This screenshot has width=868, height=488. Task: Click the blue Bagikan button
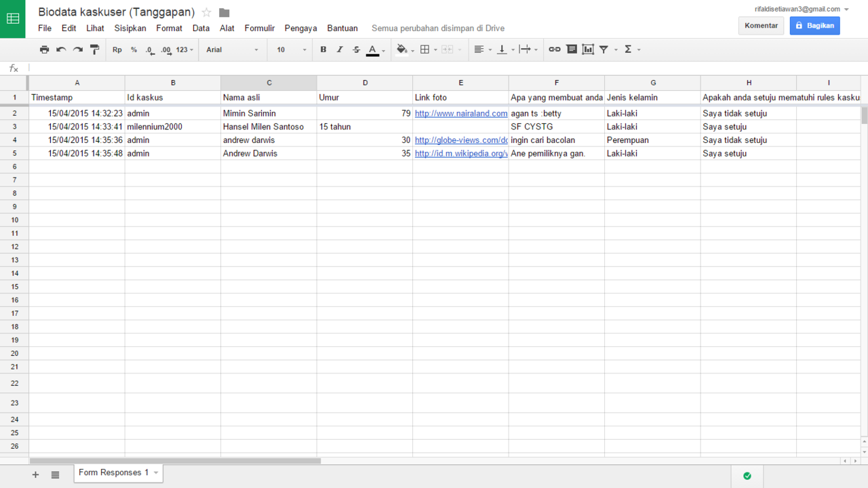point(814,25)
